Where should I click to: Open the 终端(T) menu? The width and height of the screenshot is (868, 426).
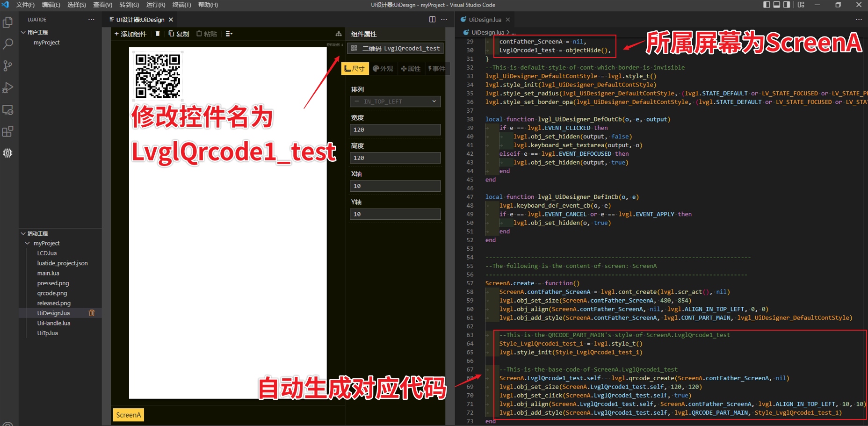[182, 5]
